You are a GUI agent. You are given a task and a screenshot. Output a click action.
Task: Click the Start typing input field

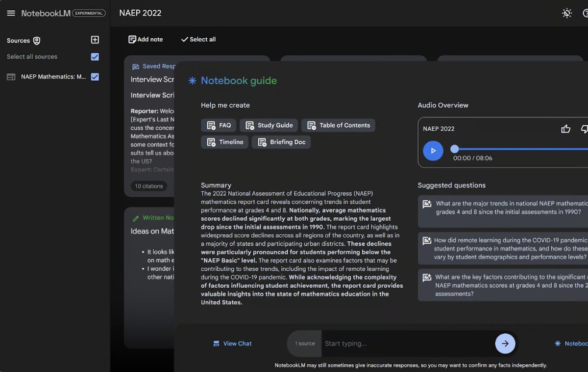(x=407, y=344)
